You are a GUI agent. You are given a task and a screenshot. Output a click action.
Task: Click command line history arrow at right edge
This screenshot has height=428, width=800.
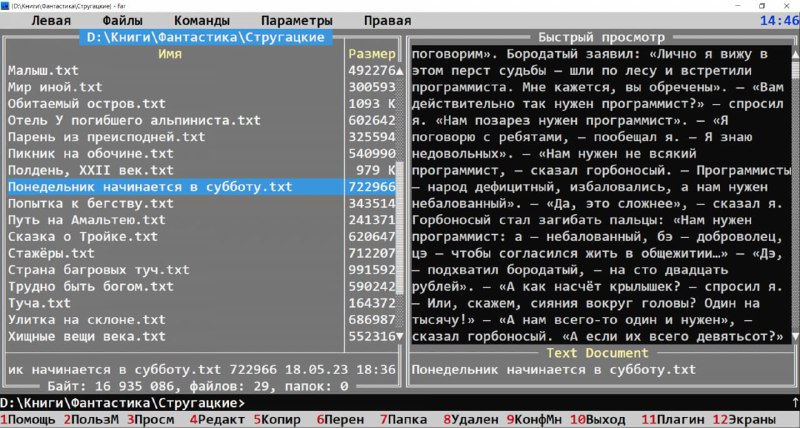pyautogui.click(x=795, y=403)
